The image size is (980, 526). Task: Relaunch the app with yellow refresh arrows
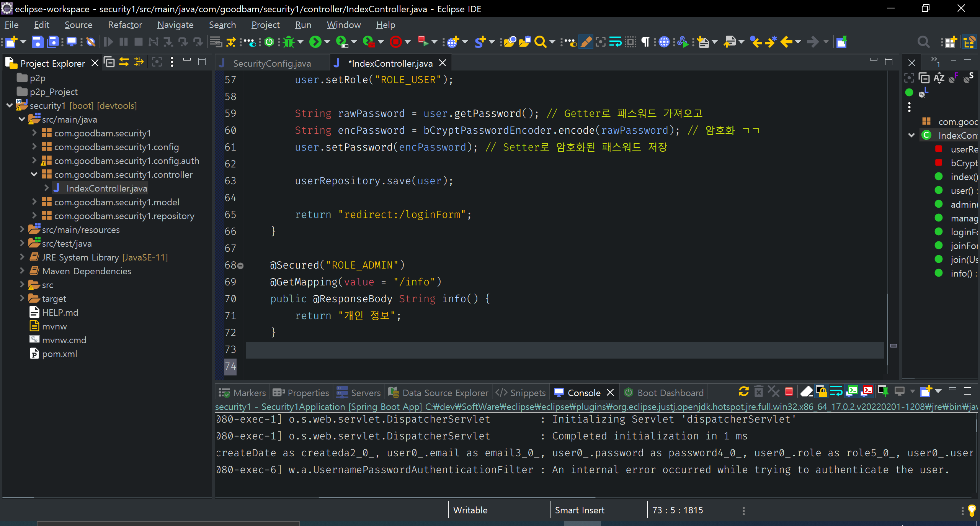(743, 392)
